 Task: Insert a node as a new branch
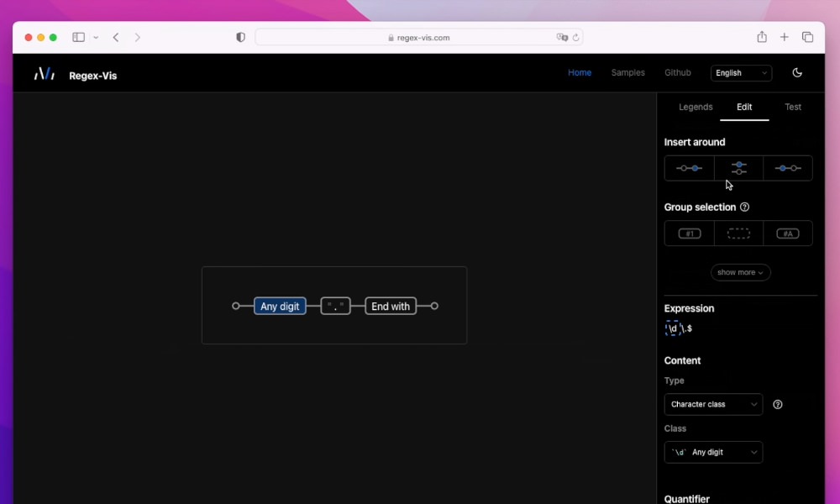[x=738, y=168]
